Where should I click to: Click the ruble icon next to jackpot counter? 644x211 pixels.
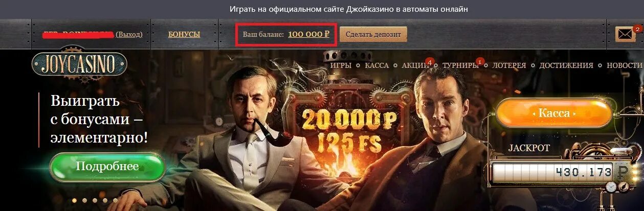click(623, 172)
